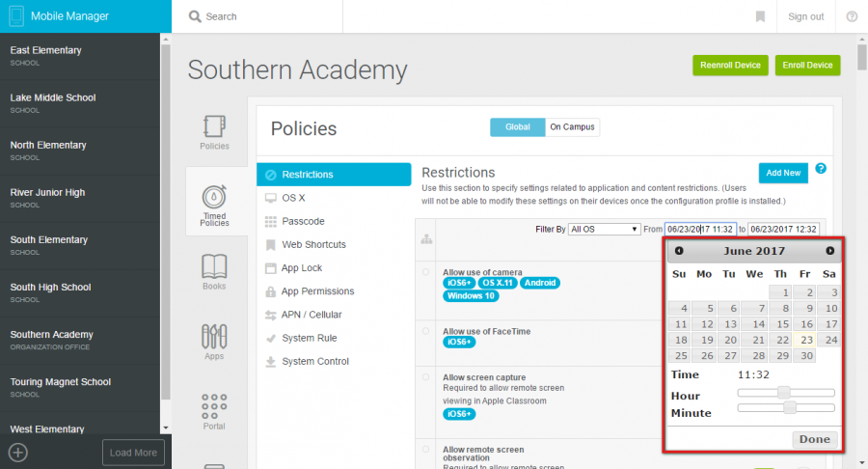The height and width of the screenshot is (469, 868).
Task: Open the From date field
Action: tap(700, 230)
